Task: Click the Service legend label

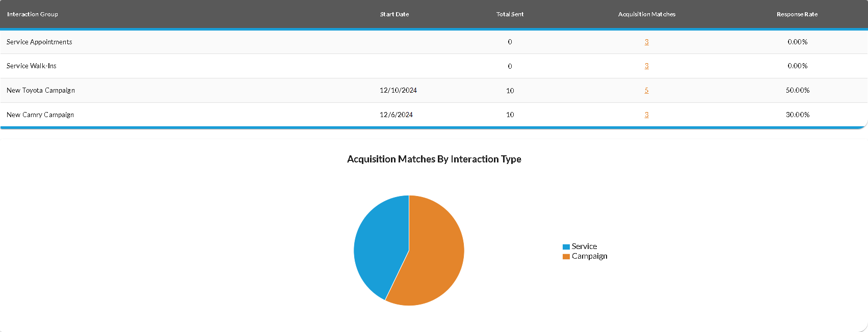Action: coord(584,246)
